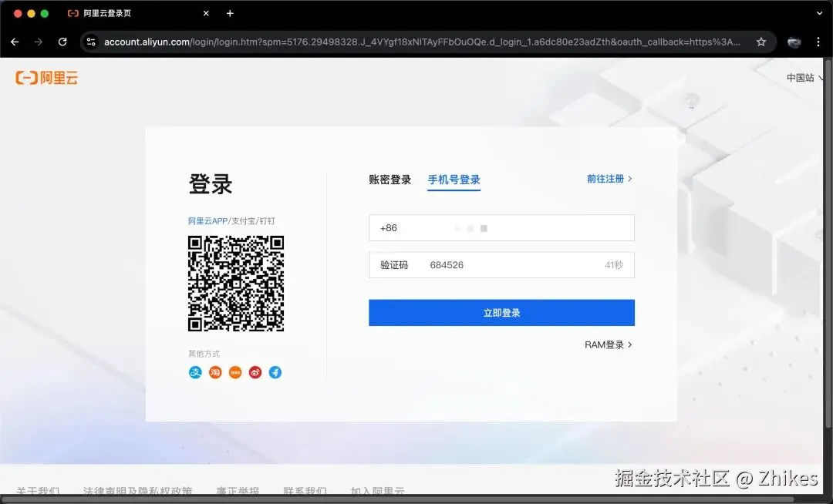Click the 阿里云APP link above QR code
Screen dimensions: 833x504
point(207,220)
